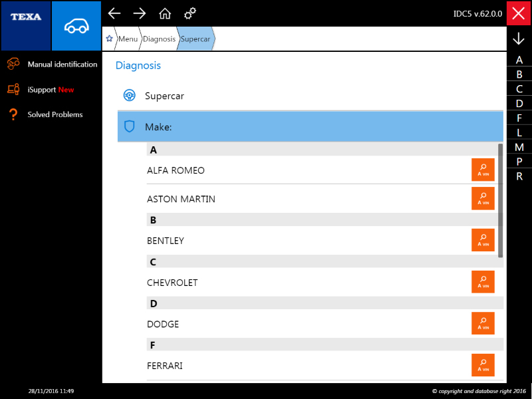Go back with the left arrow
Viewport: 532px width, 399px height.
point(114,13)
